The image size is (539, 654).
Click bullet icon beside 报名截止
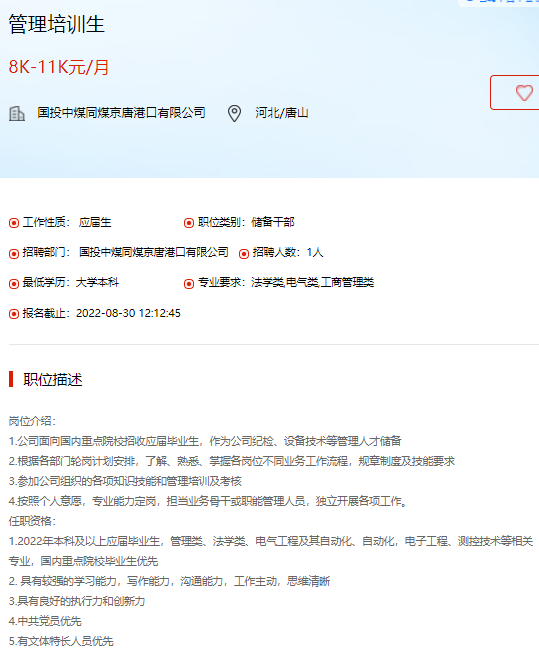(14, 314)
